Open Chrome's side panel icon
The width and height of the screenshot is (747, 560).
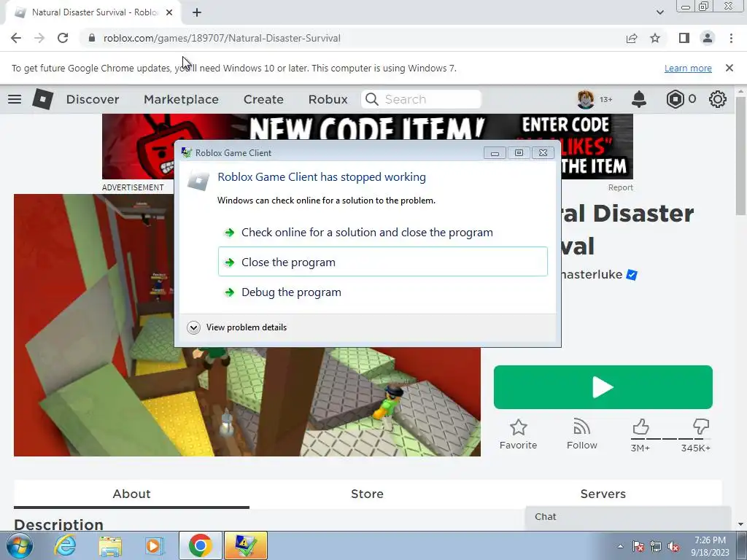(684, 38)
